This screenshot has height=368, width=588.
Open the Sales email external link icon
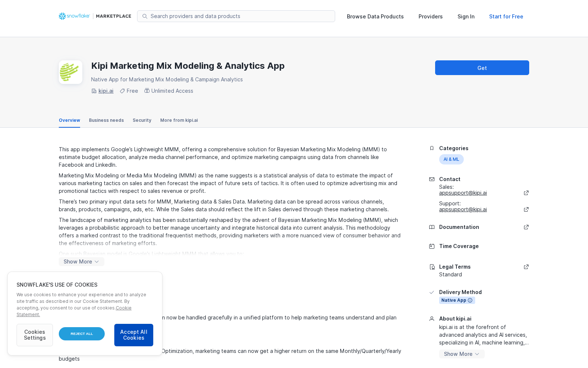526,193
